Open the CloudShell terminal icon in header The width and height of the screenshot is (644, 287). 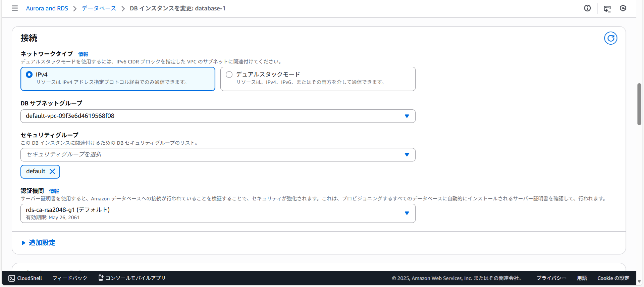pyautogui.click(x=607, y=9)
